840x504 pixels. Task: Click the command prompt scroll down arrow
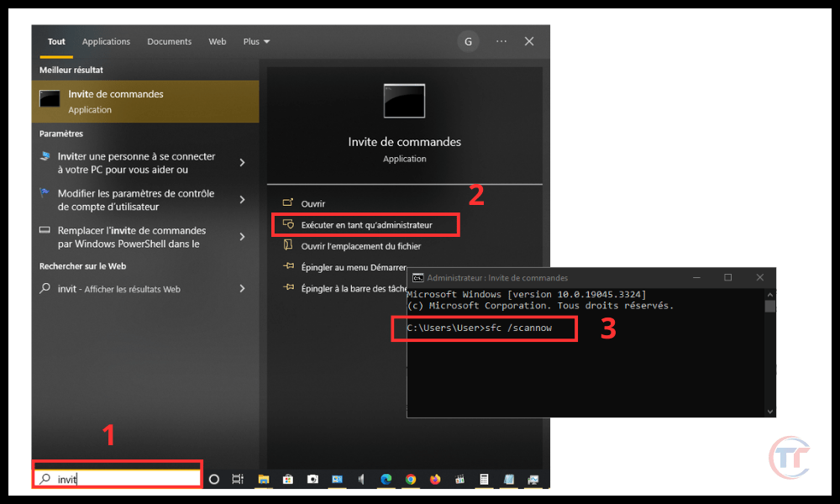(770, 412)
